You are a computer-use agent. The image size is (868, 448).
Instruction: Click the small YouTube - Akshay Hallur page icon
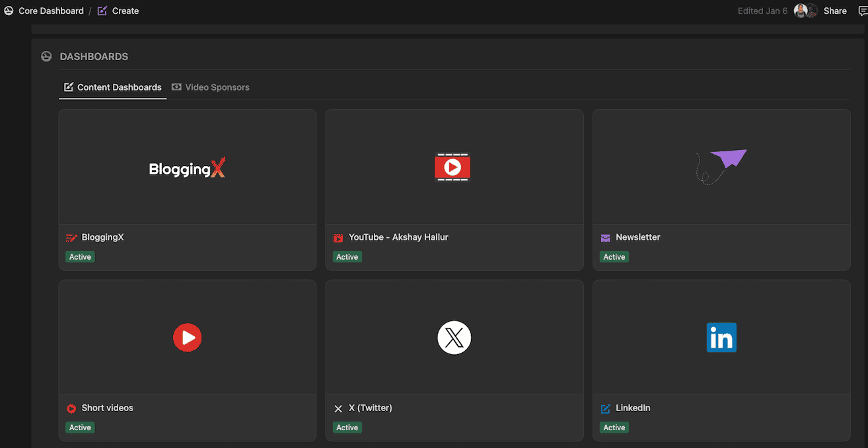(x=338, y=238)
